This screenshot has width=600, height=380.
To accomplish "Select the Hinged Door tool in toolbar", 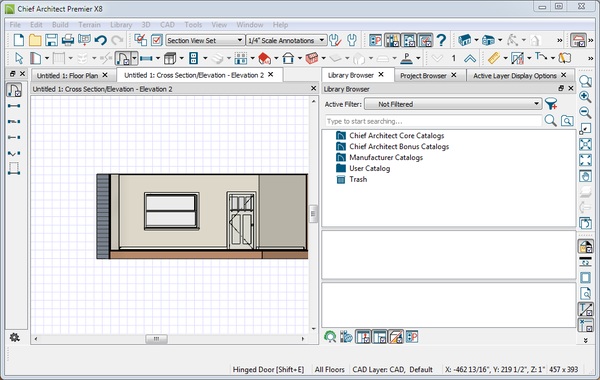I will click(123, 59).
